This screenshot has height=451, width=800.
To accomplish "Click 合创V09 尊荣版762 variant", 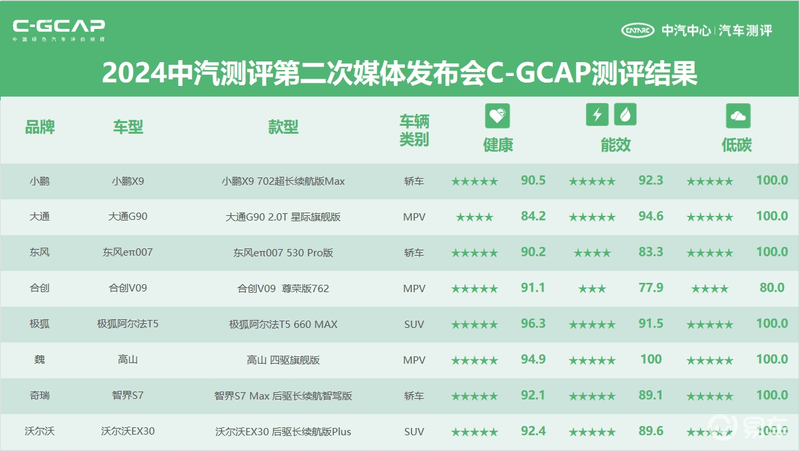I will pyautogui.click(x=283, y=288).
